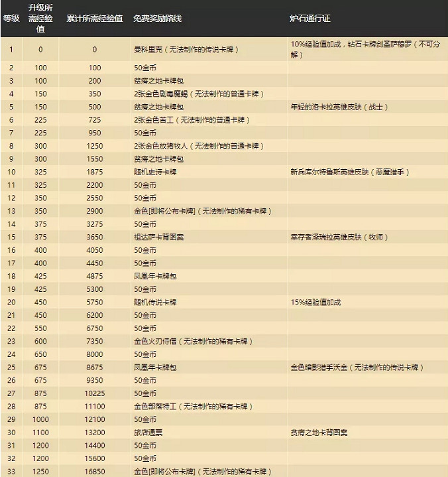
Task: Click cumulative experience value 6200
Action: pyautogui.click(x=95, y=316)
